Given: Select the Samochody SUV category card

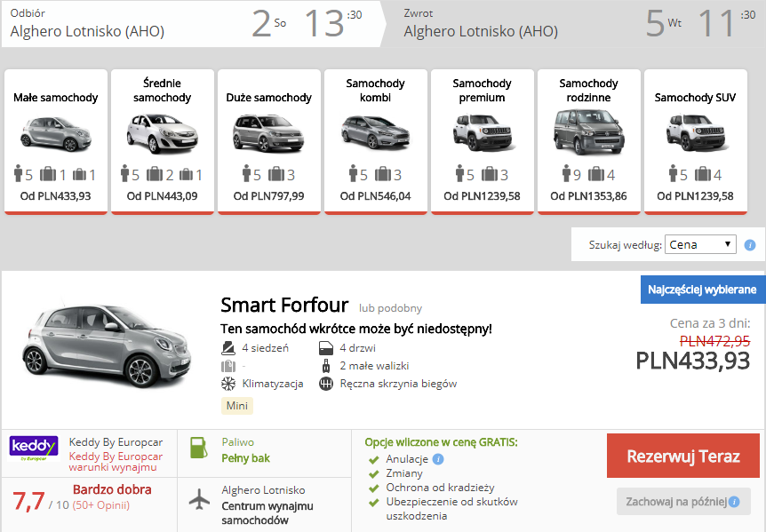Looking at the screenshot, I should coord(695,141).
